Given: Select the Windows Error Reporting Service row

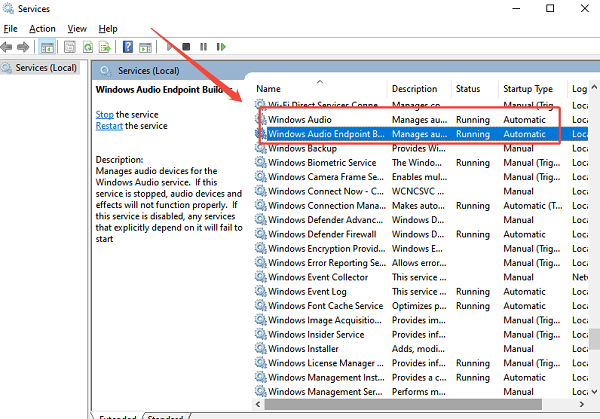Looking at the screenshot, I should point(421,262).
